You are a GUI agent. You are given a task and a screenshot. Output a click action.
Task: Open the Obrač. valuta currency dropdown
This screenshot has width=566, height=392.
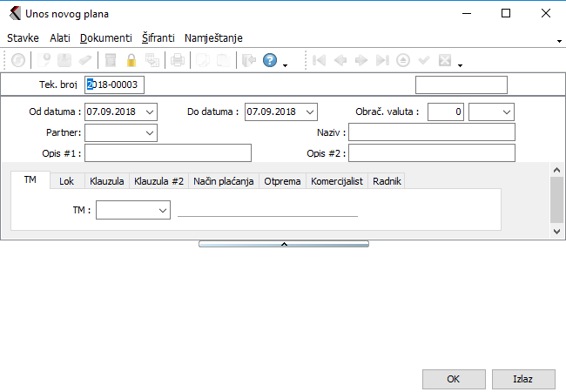pos(507,112)
